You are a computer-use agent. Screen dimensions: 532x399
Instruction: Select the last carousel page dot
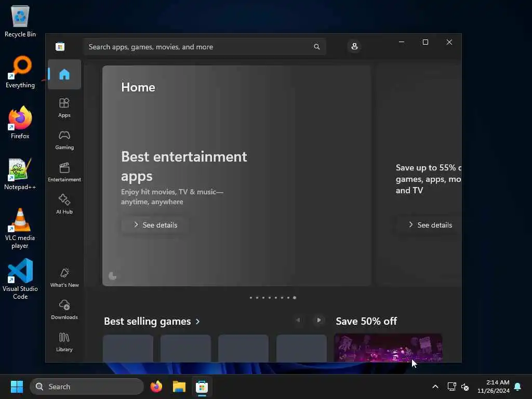click(295, 298)
